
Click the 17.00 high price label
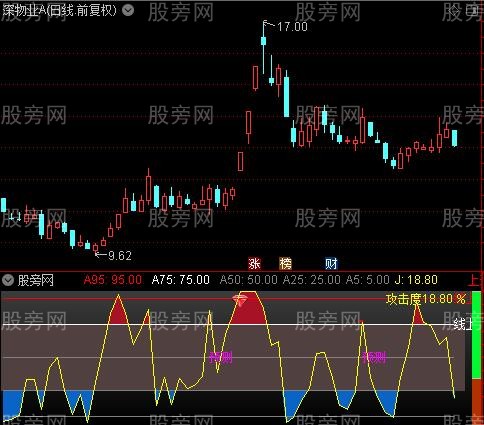point(292,27)
